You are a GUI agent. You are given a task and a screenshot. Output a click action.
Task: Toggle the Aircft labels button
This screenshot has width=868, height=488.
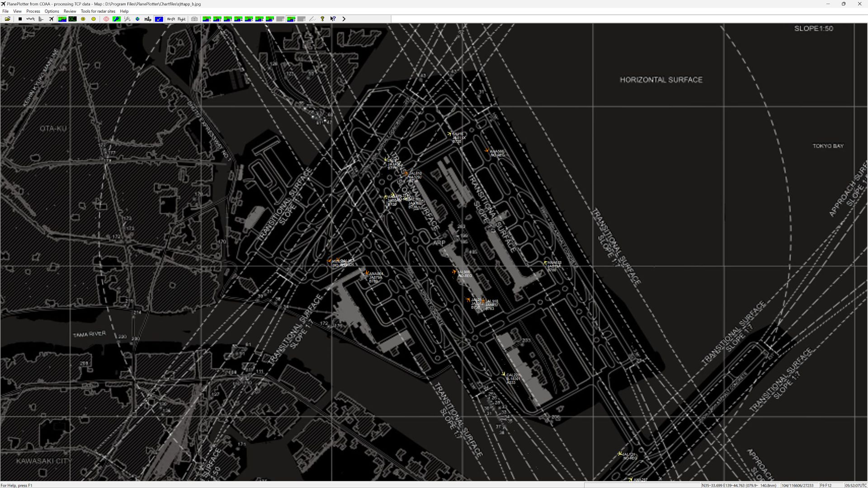(171, 19)
